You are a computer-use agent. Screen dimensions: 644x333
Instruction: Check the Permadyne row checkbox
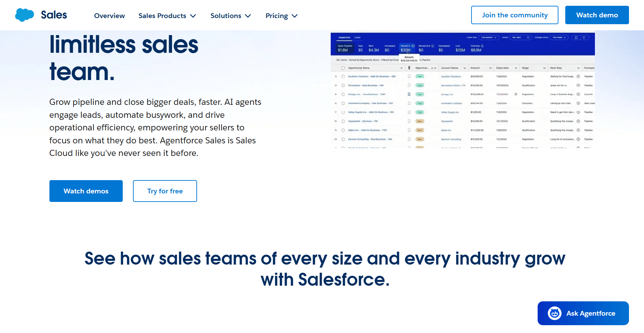pyautogui.click(x=343, y=85)
